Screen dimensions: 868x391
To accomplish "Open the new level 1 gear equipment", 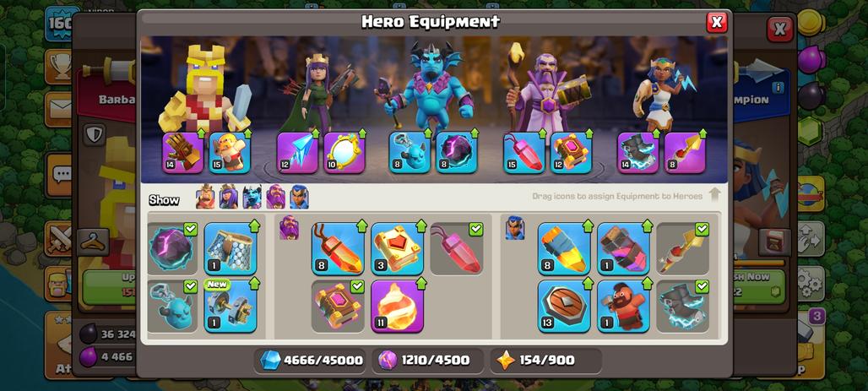I will (x=231, y=306).
